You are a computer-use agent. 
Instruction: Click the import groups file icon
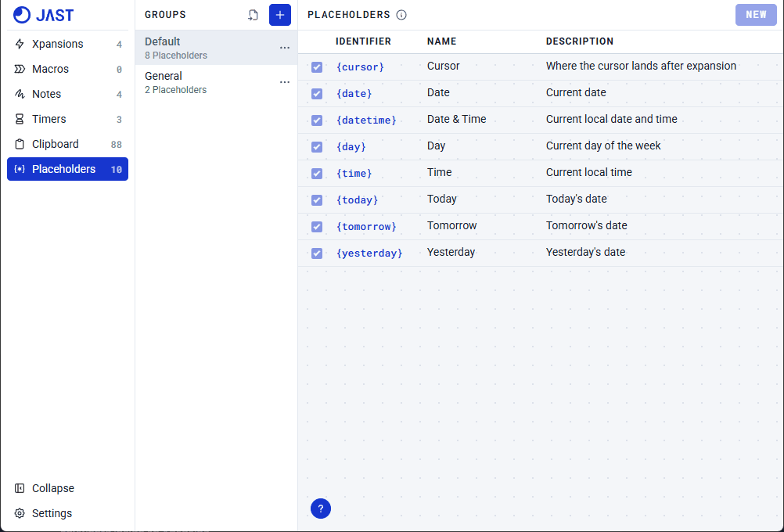(x=253, y=15)
